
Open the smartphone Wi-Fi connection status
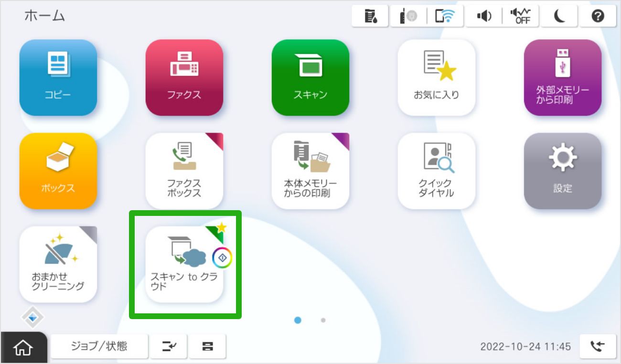[446, 16]
